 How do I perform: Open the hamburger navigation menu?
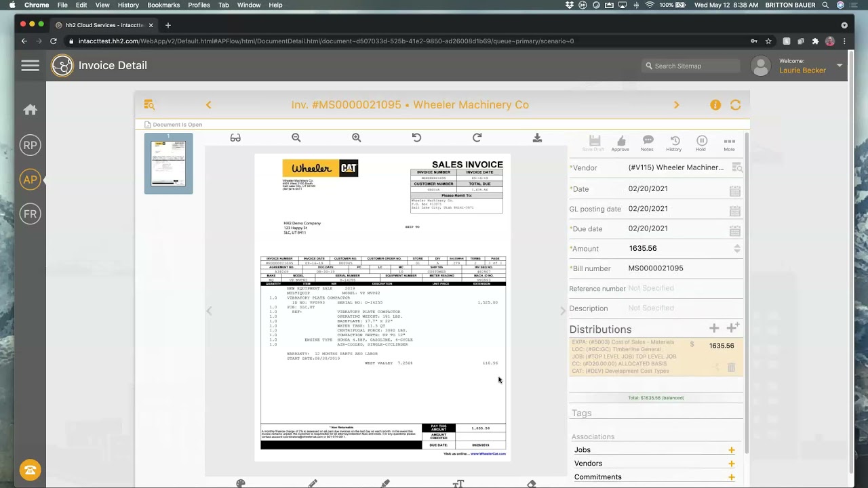(x=30, y=66)
